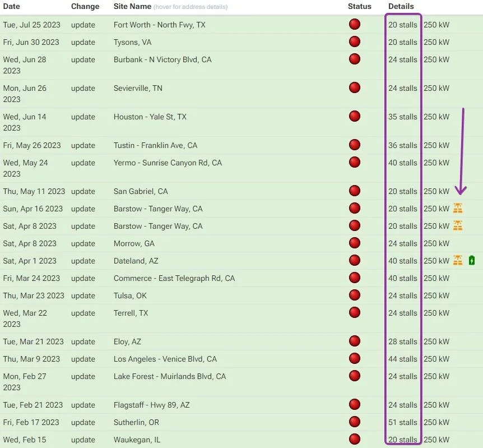Viewport: 483px width, 448px height.
Task: Click the red status dot for Waukegan, IL
Action: click(x=355, y=439)
